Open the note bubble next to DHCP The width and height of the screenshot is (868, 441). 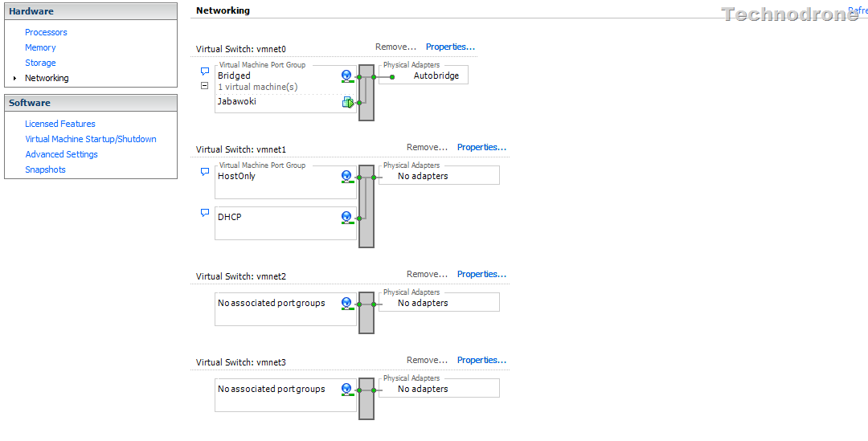(205, 213)
